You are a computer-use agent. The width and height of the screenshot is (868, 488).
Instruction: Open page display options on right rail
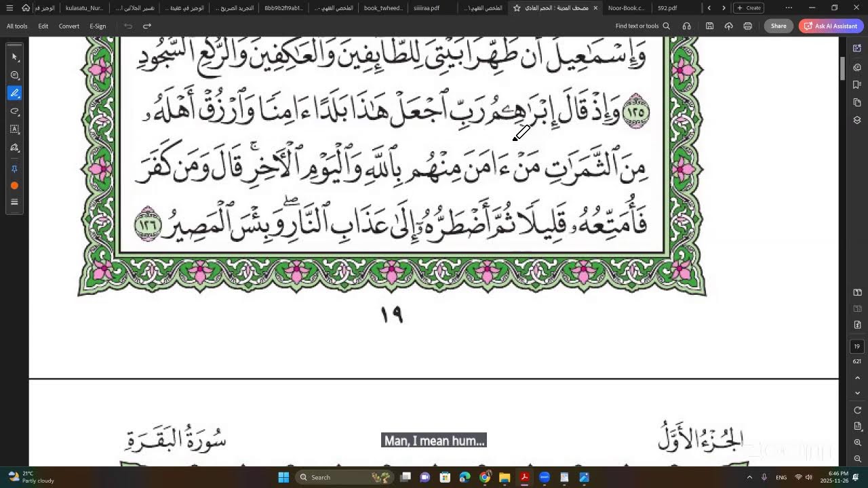[x=857, y=426]
